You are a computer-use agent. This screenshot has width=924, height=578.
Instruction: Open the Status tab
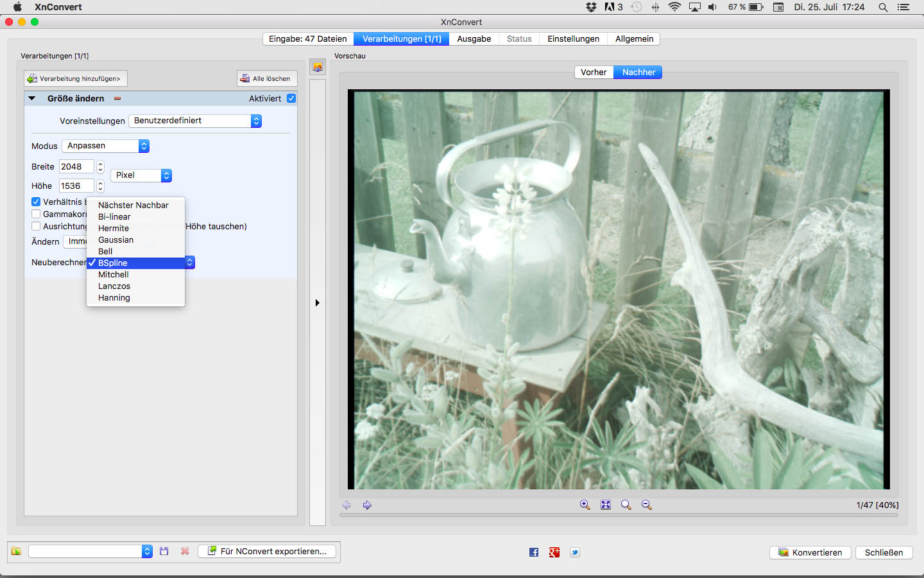click(x=519, y=39)
